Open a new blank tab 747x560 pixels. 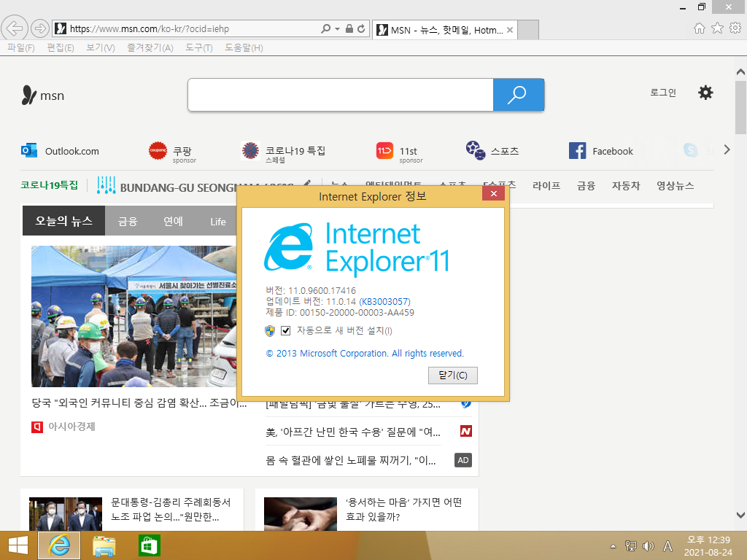click(528, 30)
